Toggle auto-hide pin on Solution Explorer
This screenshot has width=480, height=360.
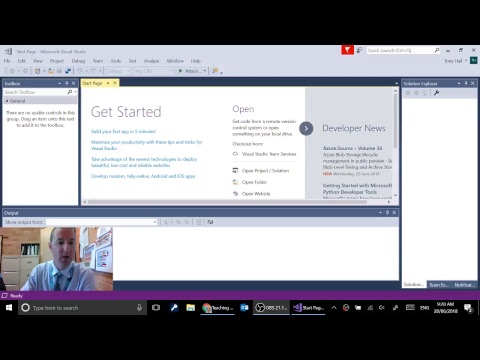coord(466,83)
